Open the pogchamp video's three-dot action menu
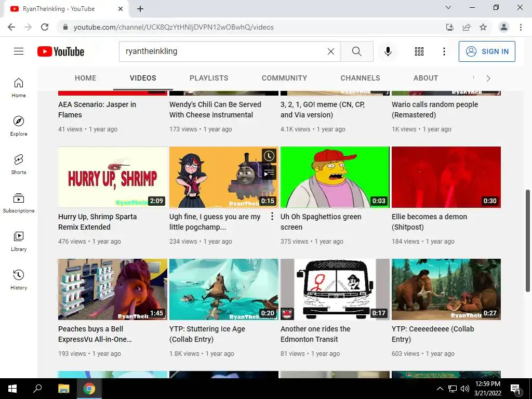This screenshot has height=399, width=532. click(272, 217)
